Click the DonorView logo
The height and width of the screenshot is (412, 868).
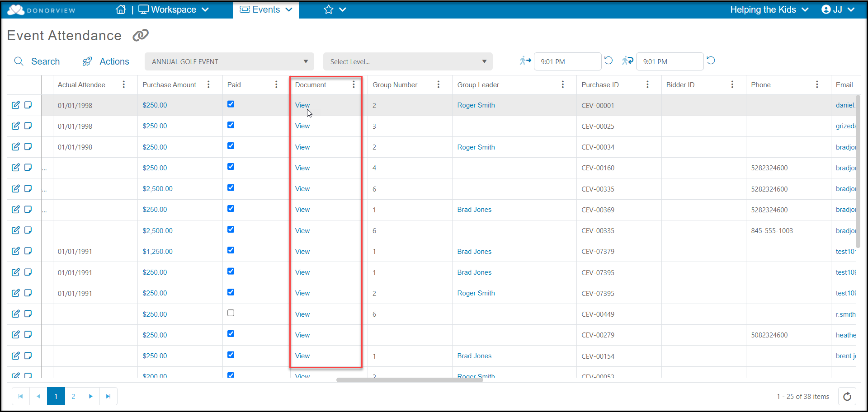[x=41, y=10]
